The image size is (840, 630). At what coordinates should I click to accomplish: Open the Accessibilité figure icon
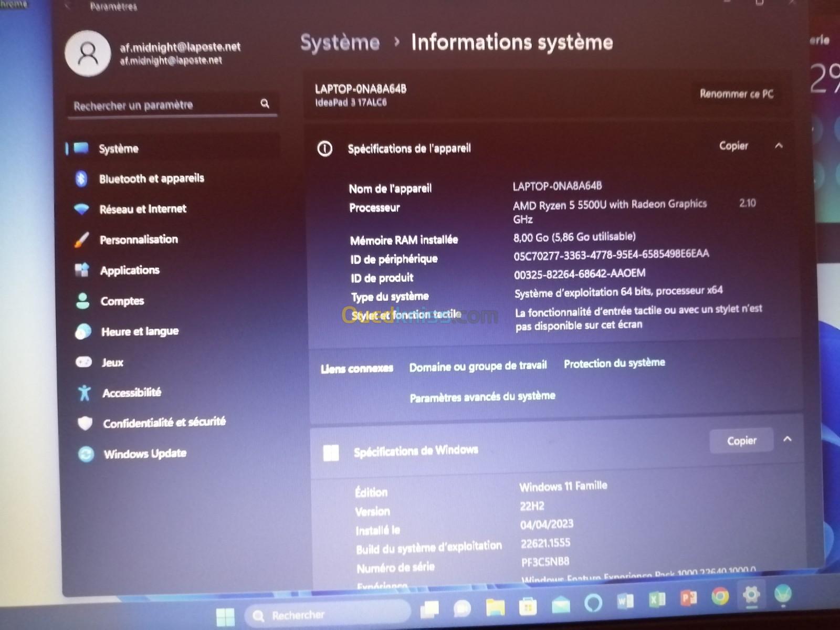[85, 393]
